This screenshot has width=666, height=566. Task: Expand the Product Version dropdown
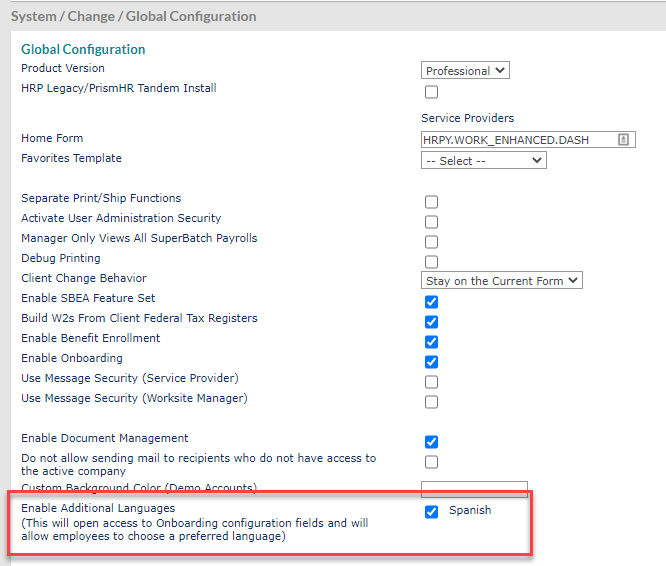pyautogui.click(x=465, y=71)
